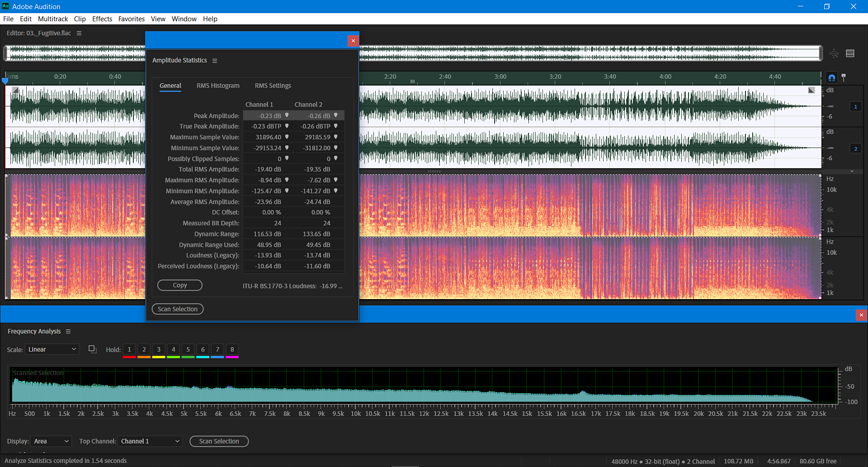
Task: Select the spot zoom navigation icon
Action: 833,53
